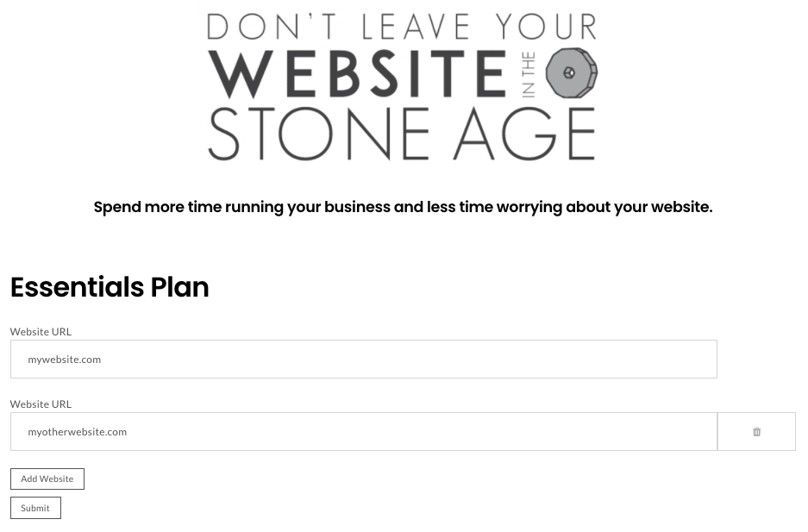The image size is (808, 532).
Task: Click the stone wheel icon in logo
Action: click(x=572, y=73)
